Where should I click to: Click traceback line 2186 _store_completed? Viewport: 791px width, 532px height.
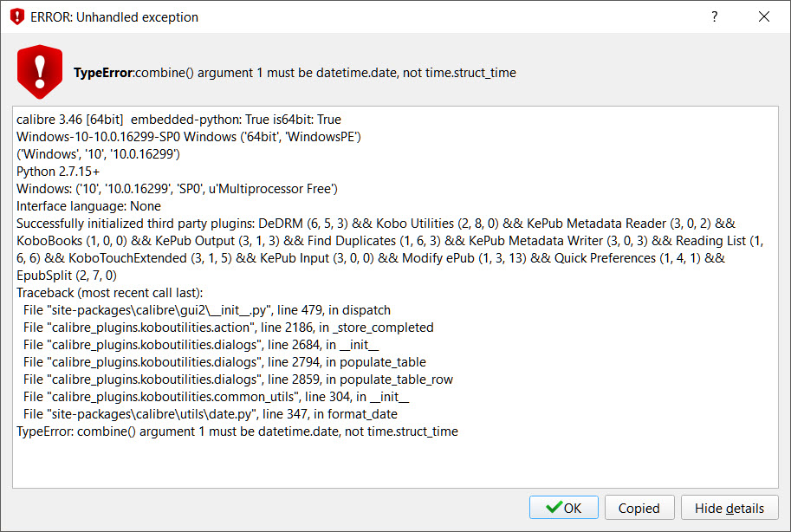(228, 327)
